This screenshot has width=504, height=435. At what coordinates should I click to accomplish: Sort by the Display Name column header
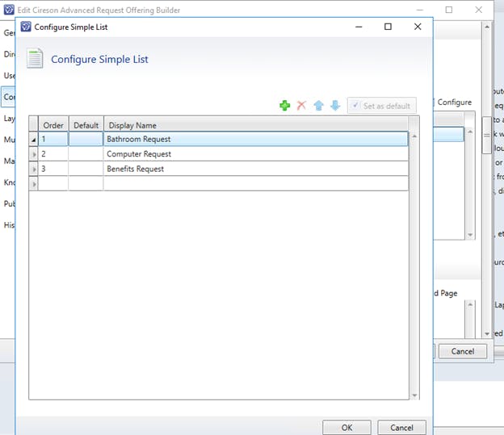[x=254, y=125]
